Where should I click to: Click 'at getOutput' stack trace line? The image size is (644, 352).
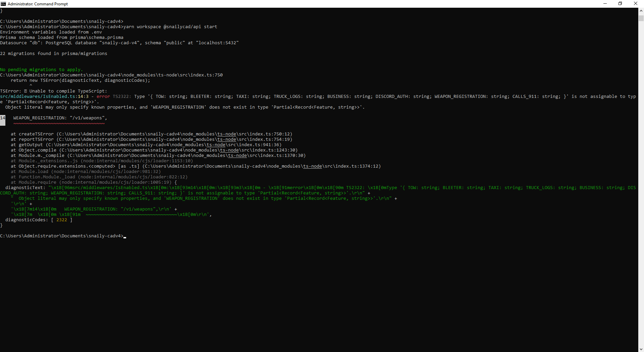[x=146, y=145]
